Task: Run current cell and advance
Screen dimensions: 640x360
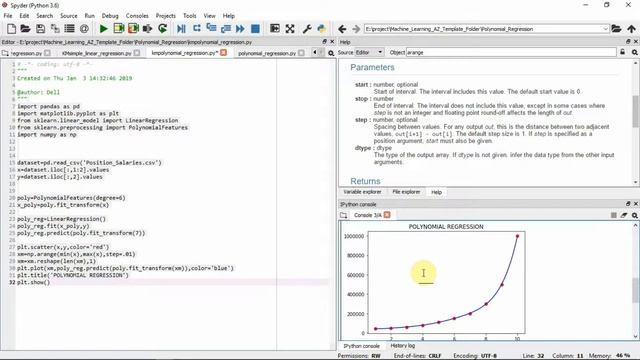Action: tap(133, 29)
